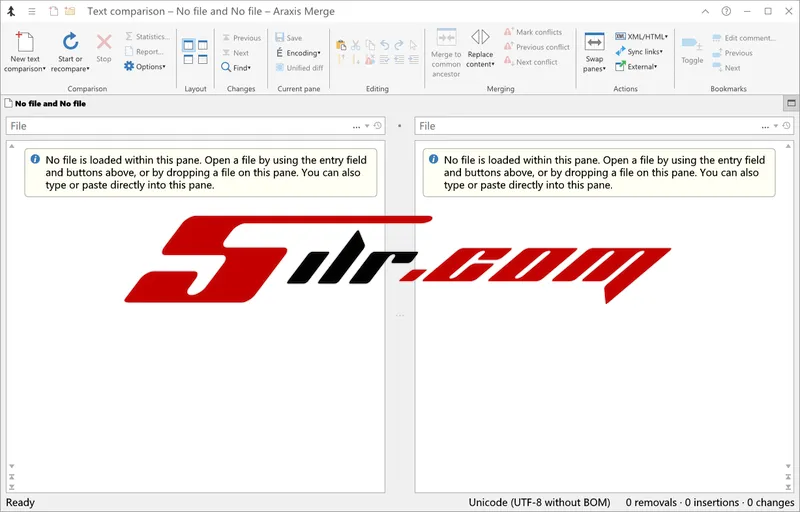800x512 pixels.
Task: Click the Start or recompare circular arrow
Action: [x=70, y=42]
